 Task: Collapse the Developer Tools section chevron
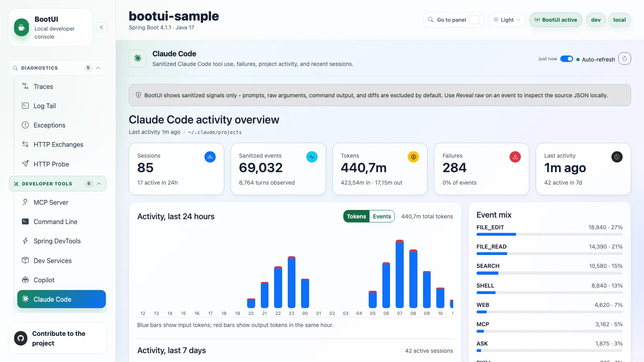pyautogui.click(x=99, y=184)
